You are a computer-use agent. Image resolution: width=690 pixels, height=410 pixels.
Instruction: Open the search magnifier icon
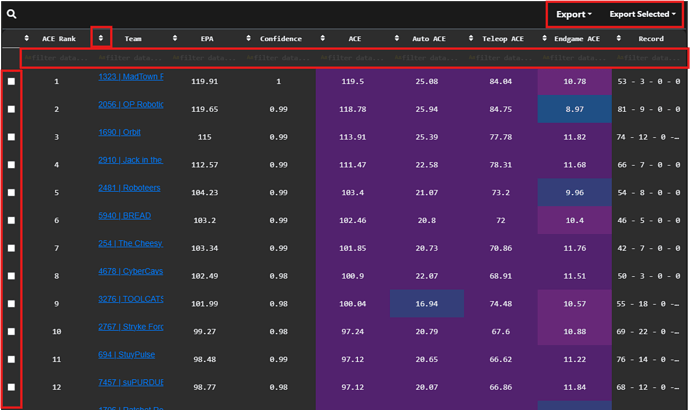[11, 14]
